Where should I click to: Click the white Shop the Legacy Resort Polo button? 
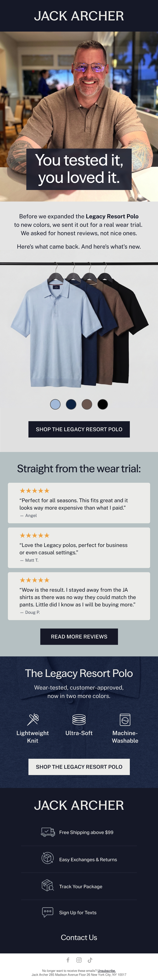[79, 767]
